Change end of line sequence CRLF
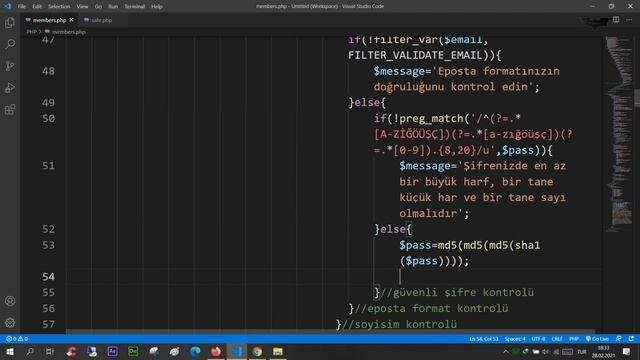 pos(557,339)
